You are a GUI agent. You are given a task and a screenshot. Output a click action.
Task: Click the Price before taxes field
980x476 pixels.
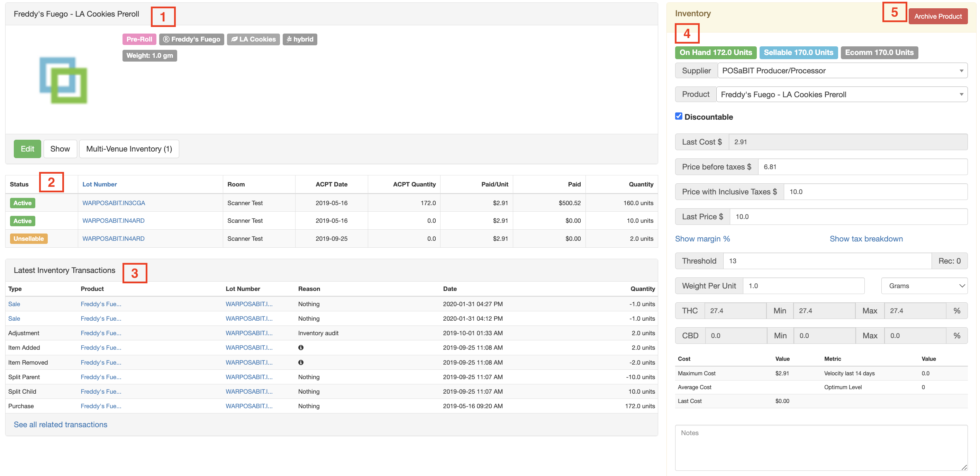(862, 167)
